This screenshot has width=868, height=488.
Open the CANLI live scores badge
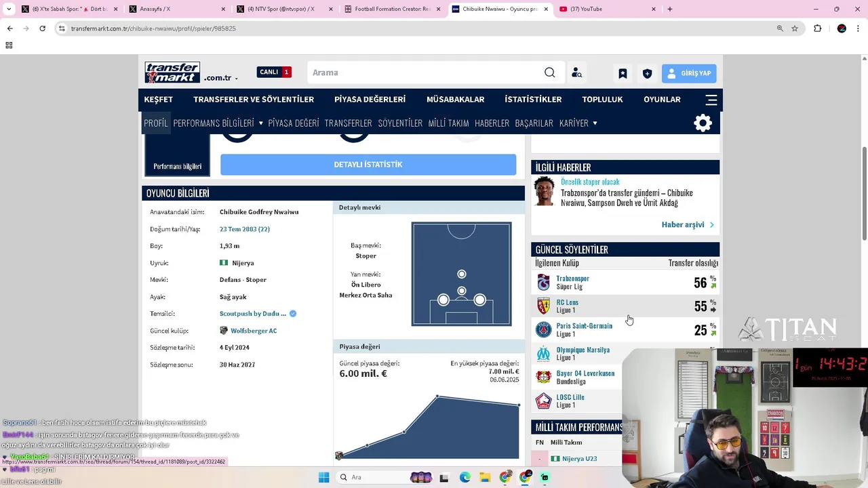tap(274, 72)
